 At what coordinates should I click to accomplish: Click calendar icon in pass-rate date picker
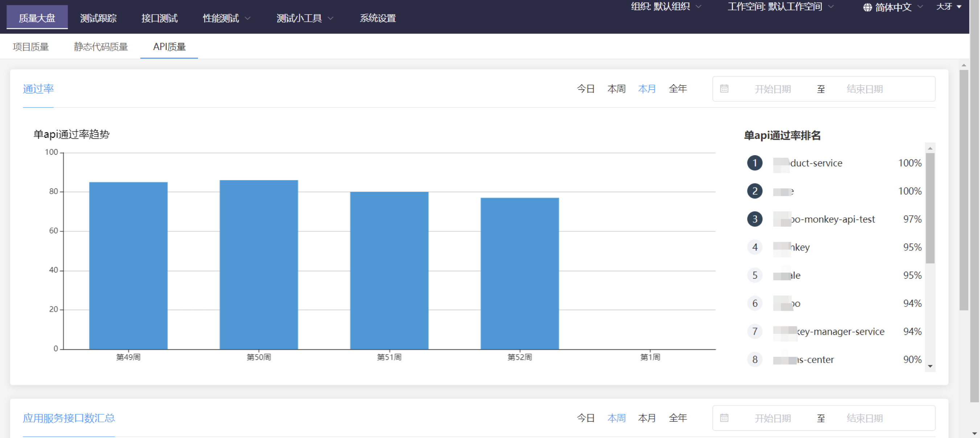click(x=724, y=89)
